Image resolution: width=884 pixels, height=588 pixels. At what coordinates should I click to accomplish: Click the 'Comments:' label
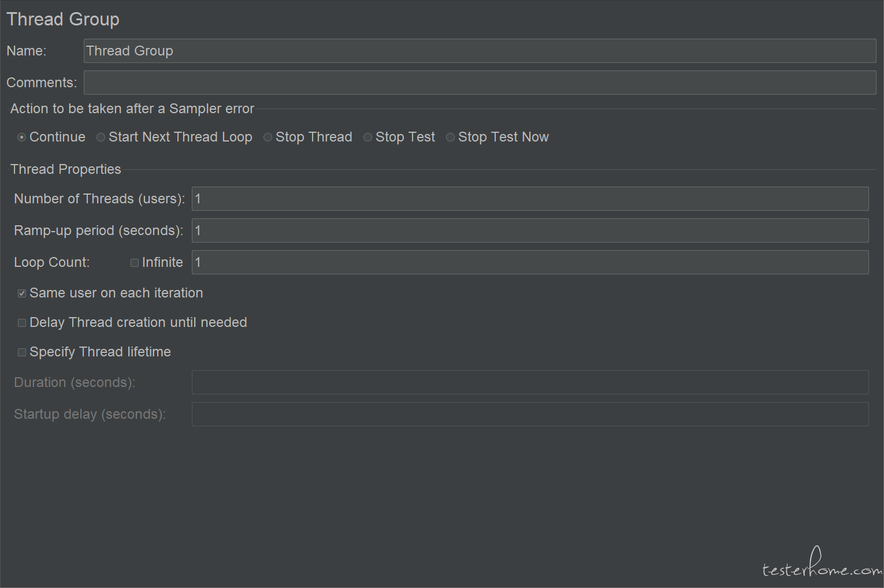pos(42,83)
